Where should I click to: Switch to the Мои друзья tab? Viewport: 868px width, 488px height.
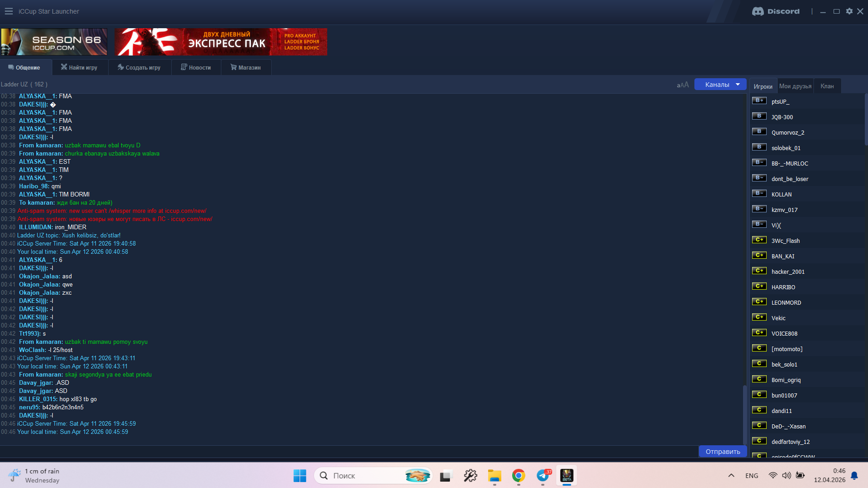[795, 86]
